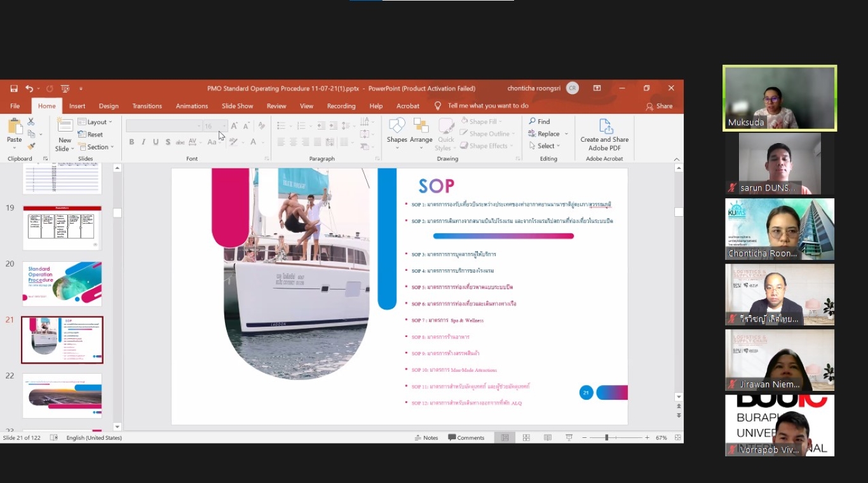
Task: Open Review tab
Action: [x=276, y=106]
